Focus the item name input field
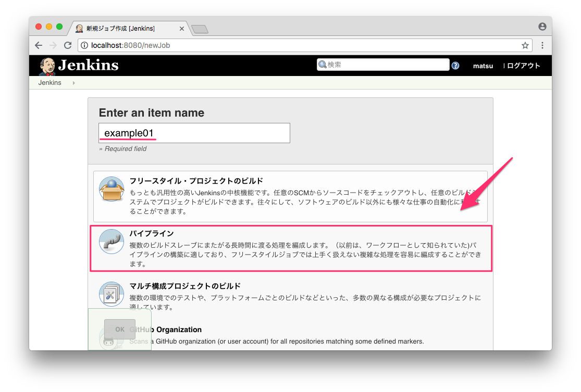The height and width of the screenshot is (392, 581). click(x=194, y=133)
